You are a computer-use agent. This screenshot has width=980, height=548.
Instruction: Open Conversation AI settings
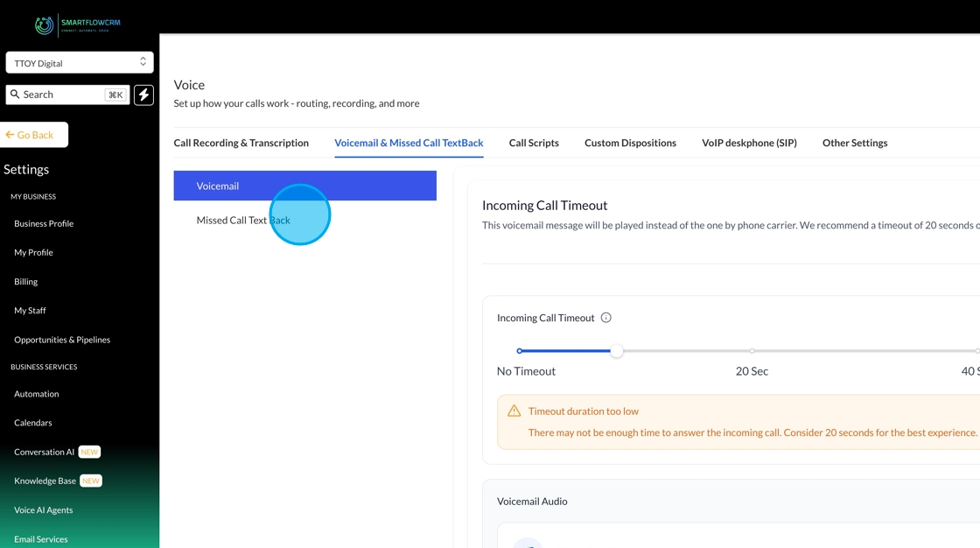pos(45,452)
